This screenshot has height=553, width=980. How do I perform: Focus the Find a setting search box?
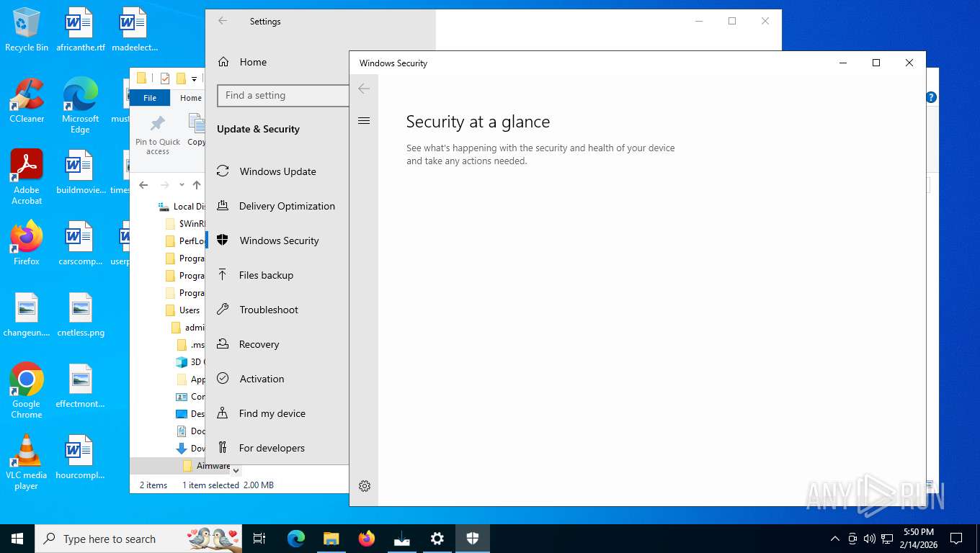coord(283,95)
